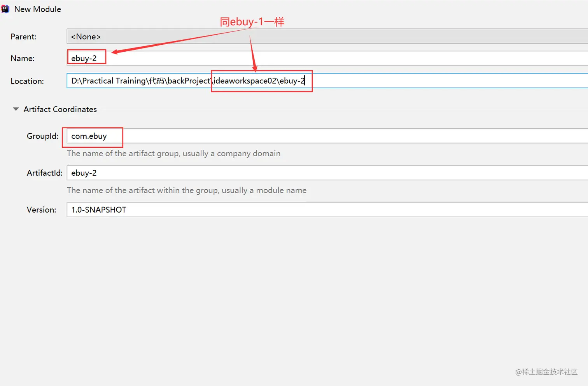This screenshot has width=588, height=386.
Task: Collapse the Artifact Coordinates section
Action: (x=16, y=109)
